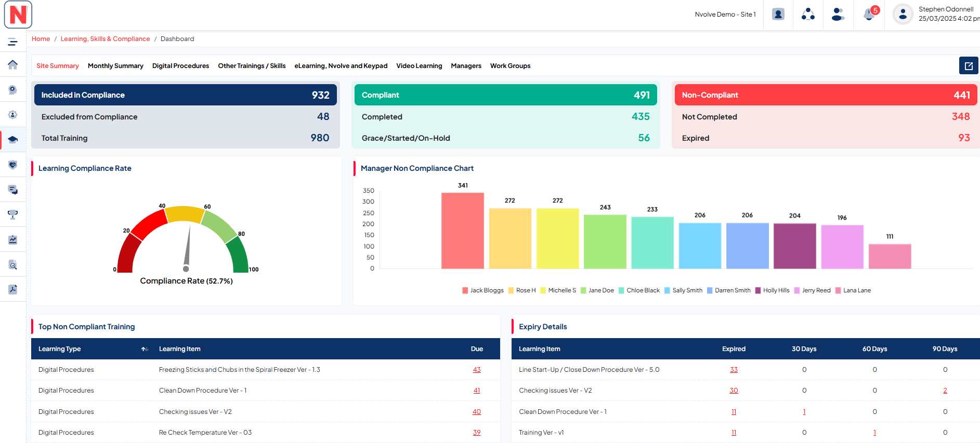Click Freezing Sticks and Chubs learning item
Screen dimensions: 980x443
click(240, 370)
